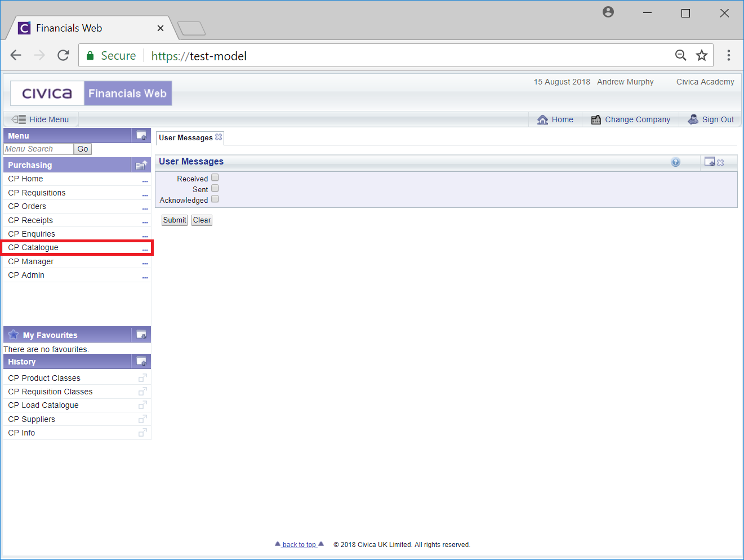
Task: Click the Clear button
Action: 202,220
